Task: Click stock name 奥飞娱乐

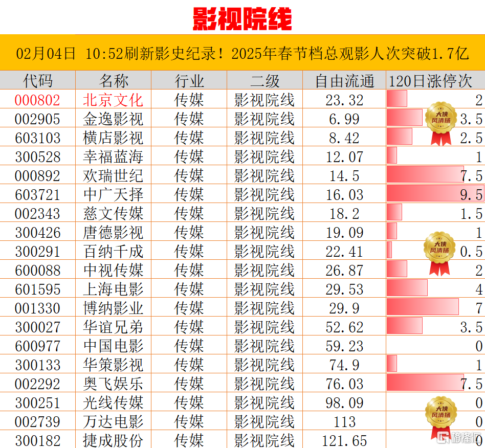Action: point(113,384)
